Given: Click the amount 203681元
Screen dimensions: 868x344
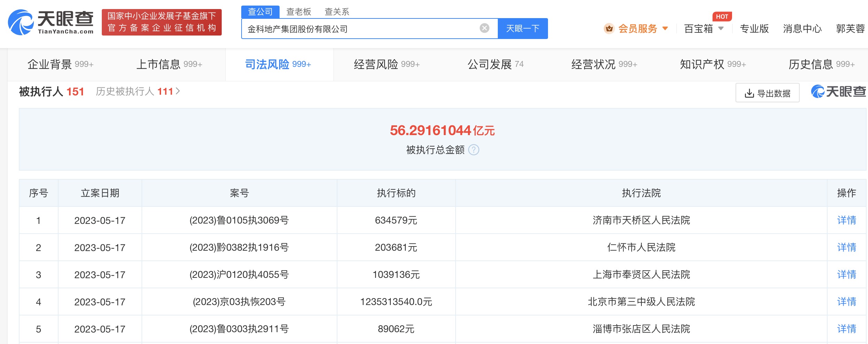Looking at the screenshot, I should click(x=396, y=247).
